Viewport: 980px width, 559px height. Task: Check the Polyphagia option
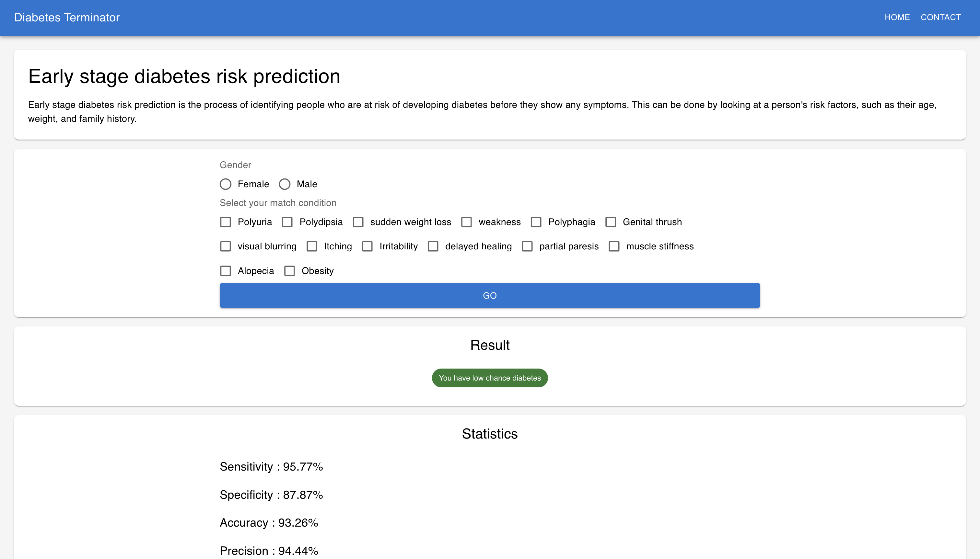click(x=536, y=222)
